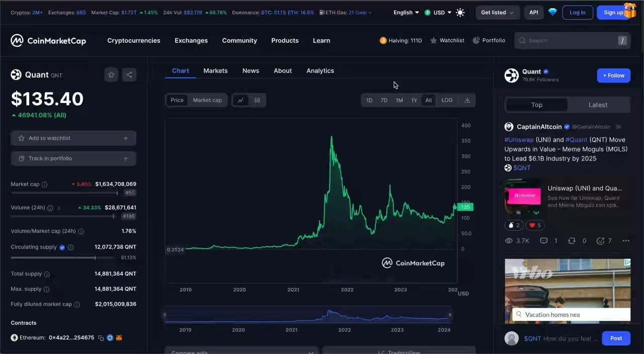Open Watchlist star in header
Screen dimensions: 644x354
(434, 41)
